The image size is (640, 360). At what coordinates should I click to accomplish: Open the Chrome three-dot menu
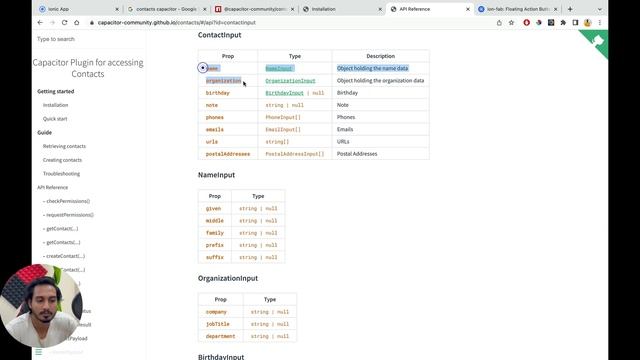click(600, 23)
